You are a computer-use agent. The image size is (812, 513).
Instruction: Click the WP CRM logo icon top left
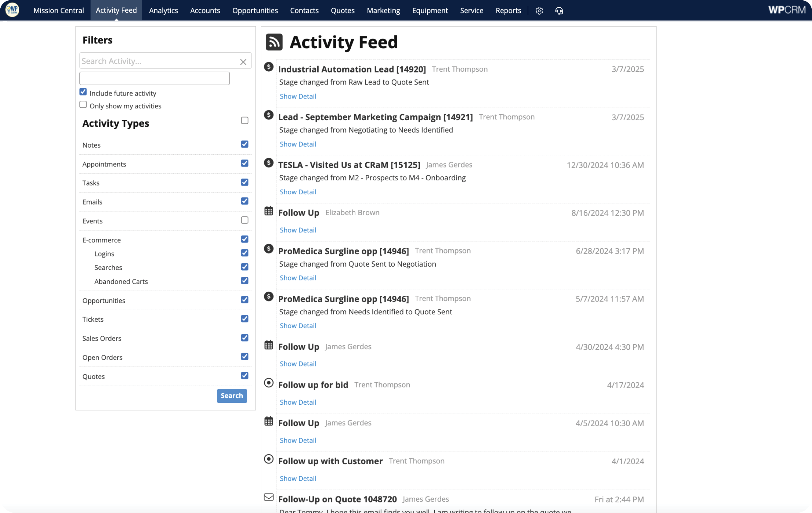11,9
